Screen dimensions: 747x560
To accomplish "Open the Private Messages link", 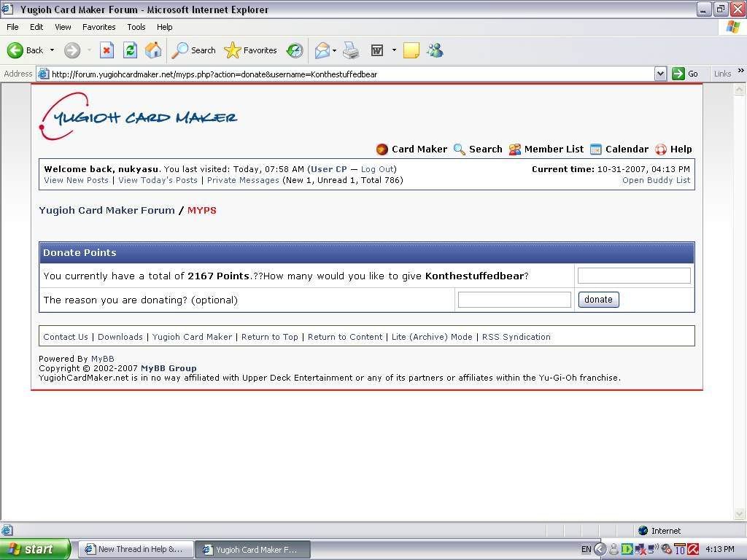I will 243,180.
